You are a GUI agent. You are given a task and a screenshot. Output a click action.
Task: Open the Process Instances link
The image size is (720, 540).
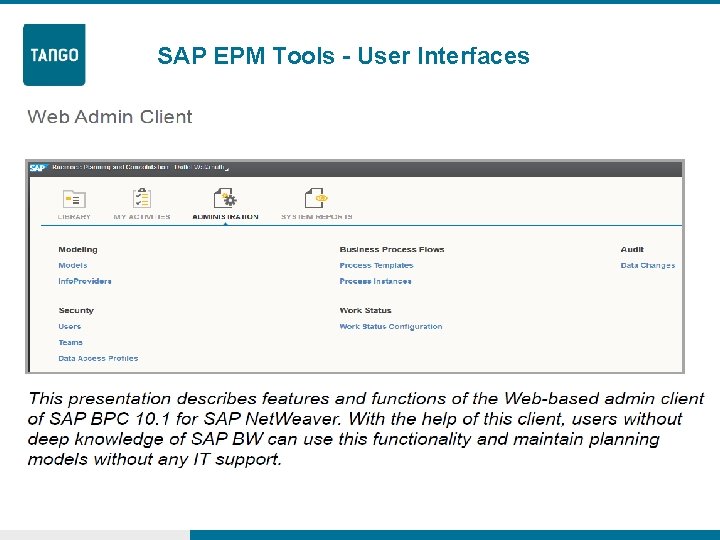pyautogui.click(x=375, y=281)
